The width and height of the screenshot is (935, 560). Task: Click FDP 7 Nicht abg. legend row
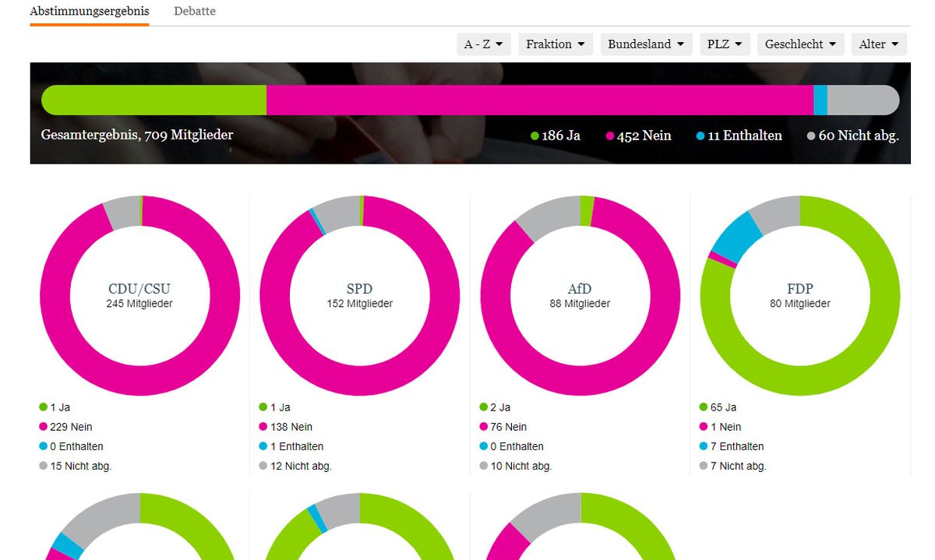[734, 466]
